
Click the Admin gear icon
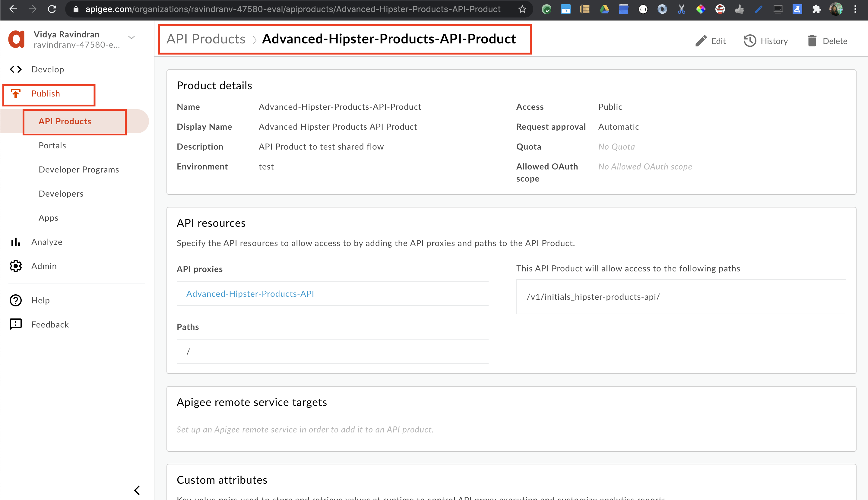[x=16, y=266]
